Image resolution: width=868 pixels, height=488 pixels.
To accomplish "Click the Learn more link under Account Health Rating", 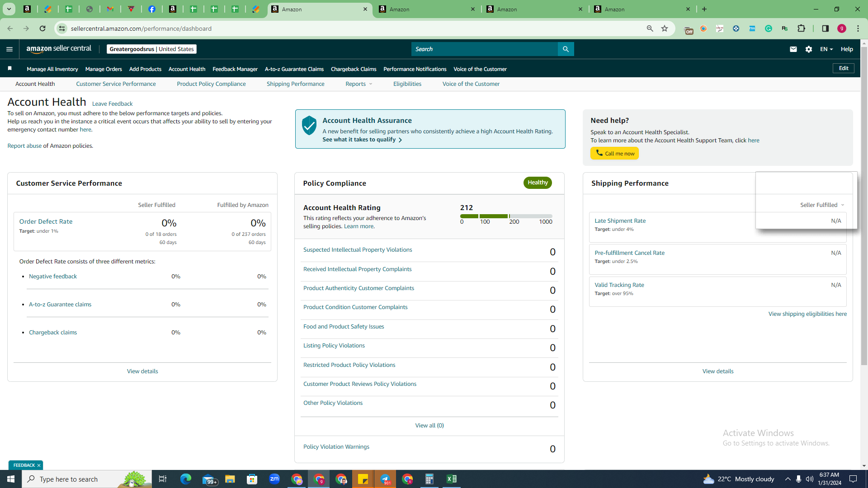I will point(359,226).
